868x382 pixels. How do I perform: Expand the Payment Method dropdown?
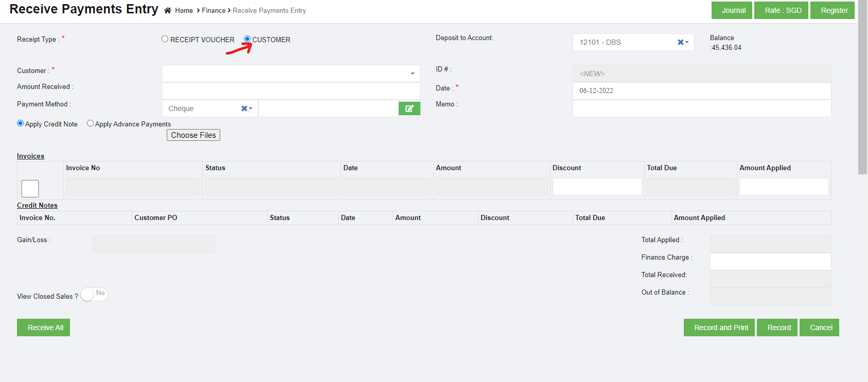point(251,108)
